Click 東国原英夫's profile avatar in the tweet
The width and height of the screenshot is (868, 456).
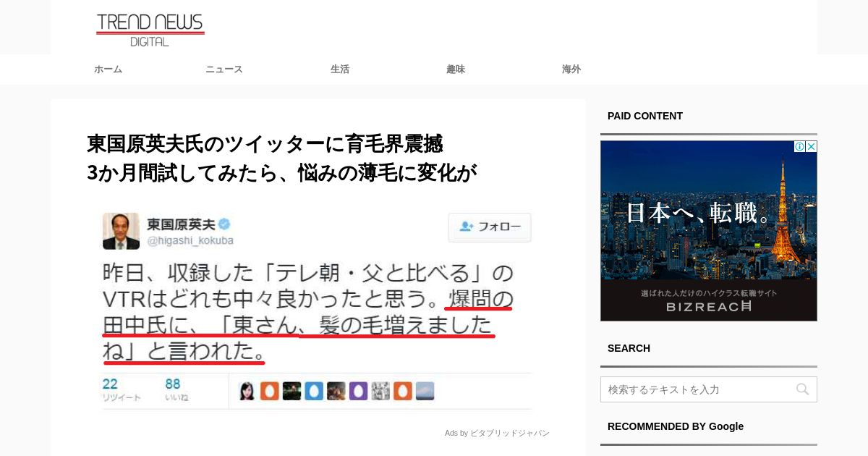(121, 231)
